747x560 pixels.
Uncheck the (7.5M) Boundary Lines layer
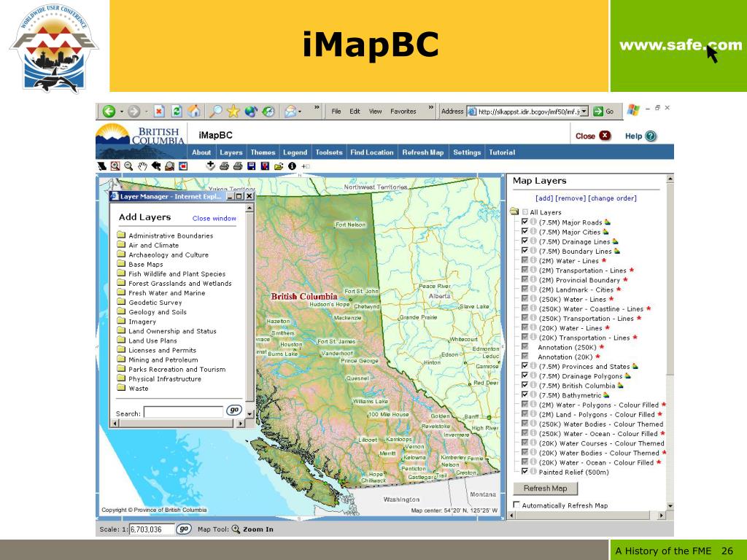click(525, 251)
